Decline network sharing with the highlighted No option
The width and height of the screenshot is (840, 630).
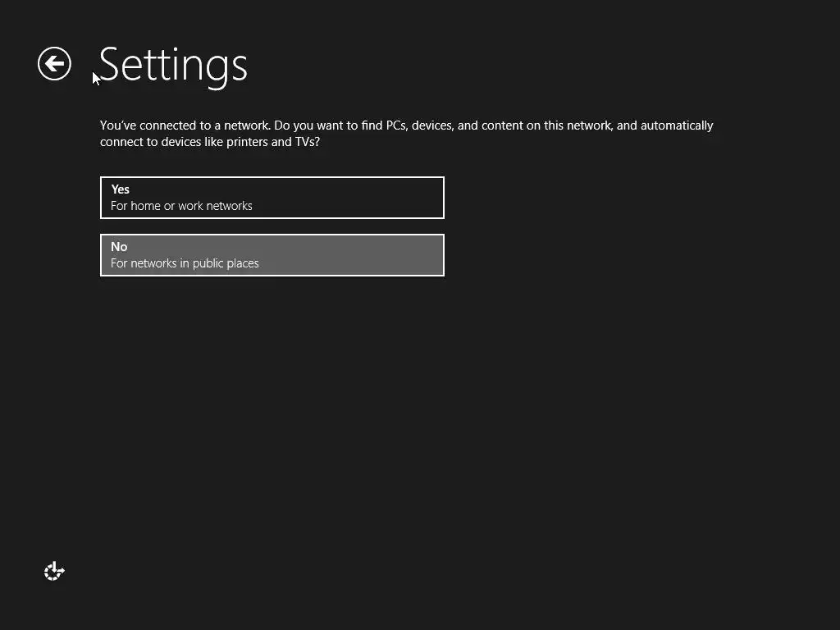[272, 255]
